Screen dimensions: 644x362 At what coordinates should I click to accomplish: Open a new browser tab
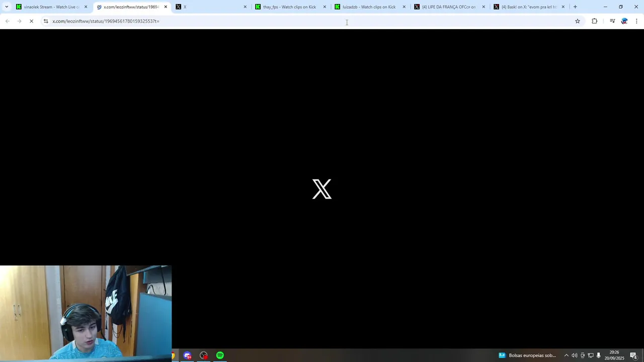575,7
